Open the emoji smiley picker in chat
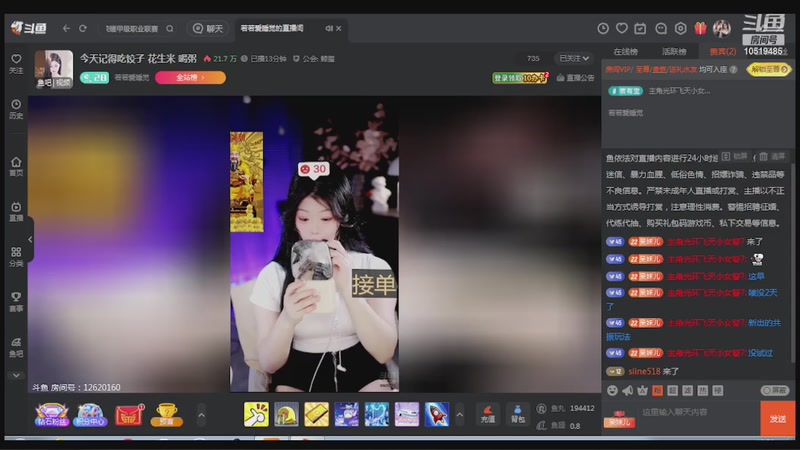This screenshot has height=450, width=800. [612, 390]
